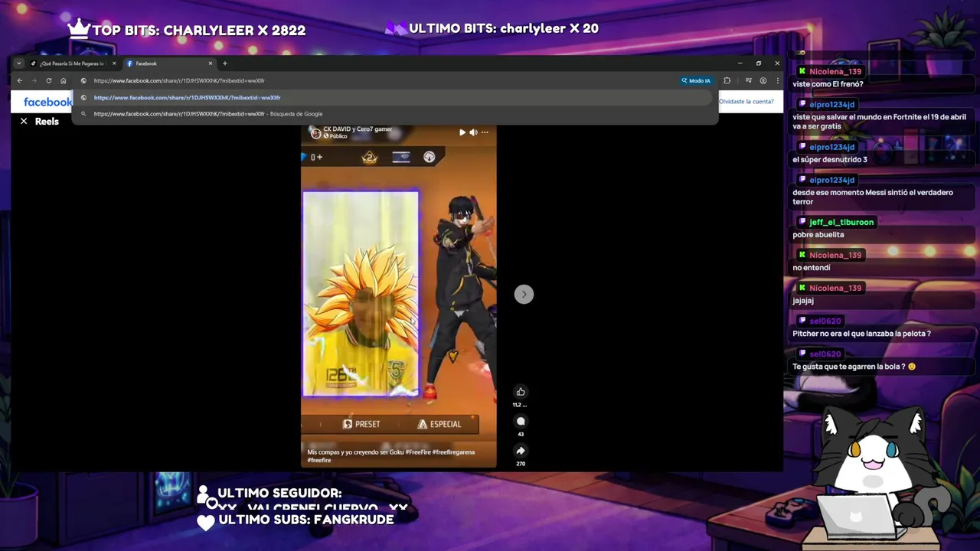Viewport: 980px width, 551px height.
Task: Like the reel with thumbs-up icon
Action: [521, 392]
